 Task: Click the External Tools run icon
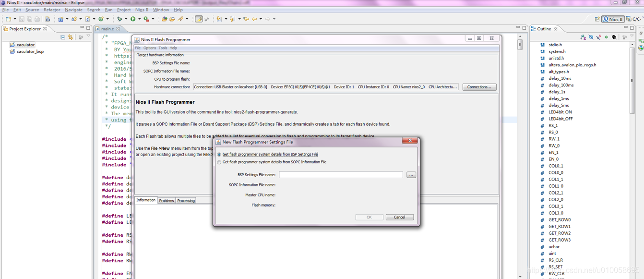[x=146, y=19]
